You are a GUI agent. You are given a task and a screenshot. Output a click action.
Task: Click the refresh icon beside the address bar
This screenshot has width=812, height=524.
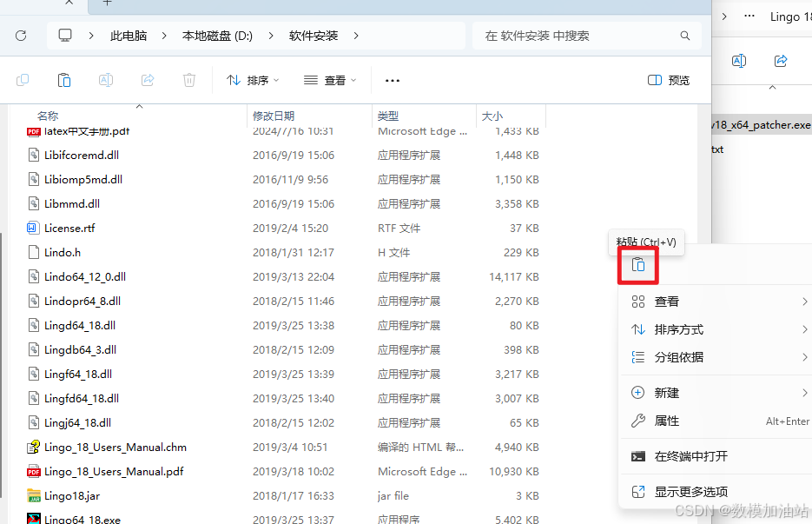pos(21,36)
